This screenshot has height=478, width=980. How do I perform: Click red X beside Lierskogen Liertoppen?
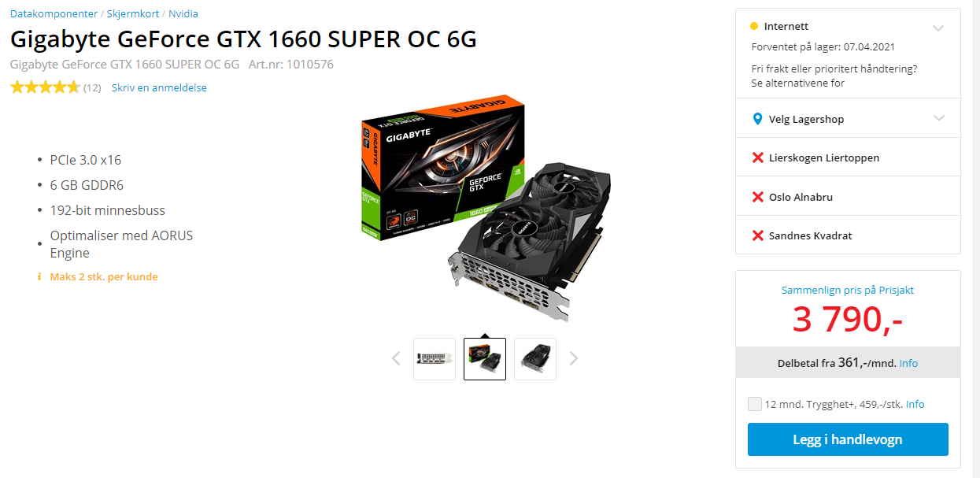[x=758, y=158]
